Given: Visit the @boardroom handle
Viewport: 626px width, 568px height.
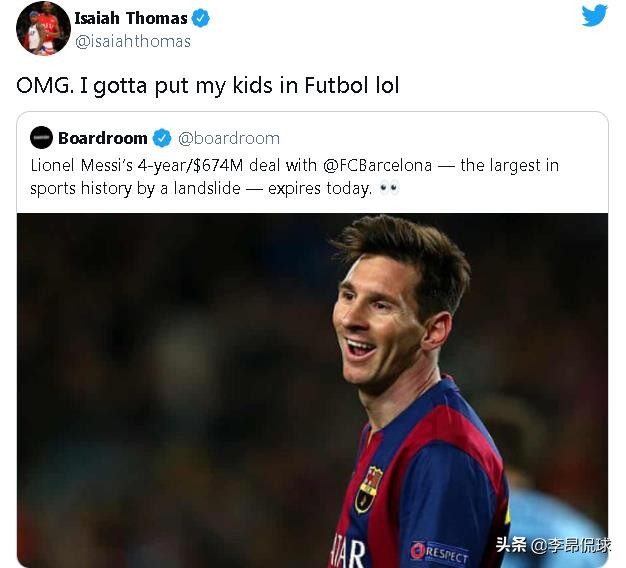Looking at the screenshot, I should (x=229, y=138).
